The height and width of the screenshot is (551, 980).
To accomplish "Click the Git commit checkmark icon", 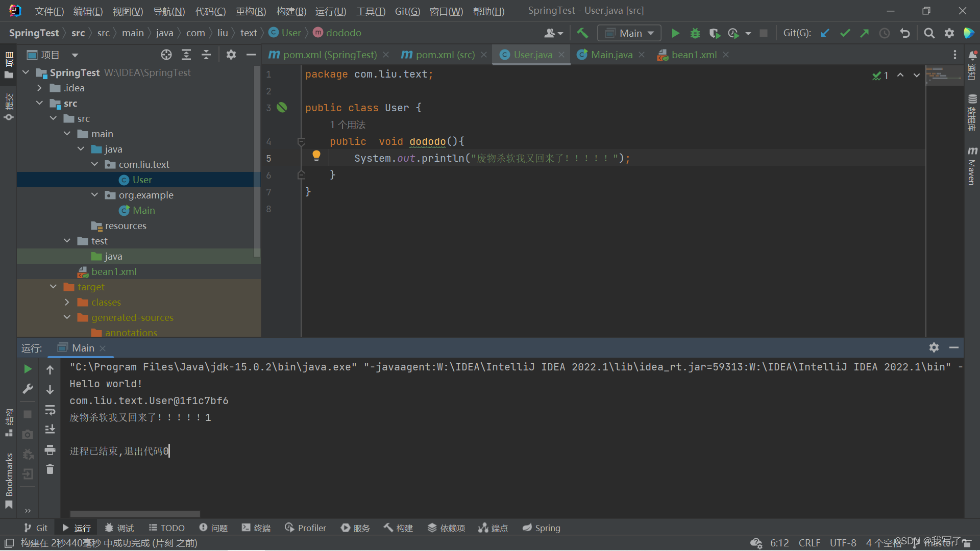I will pos(845,33).
